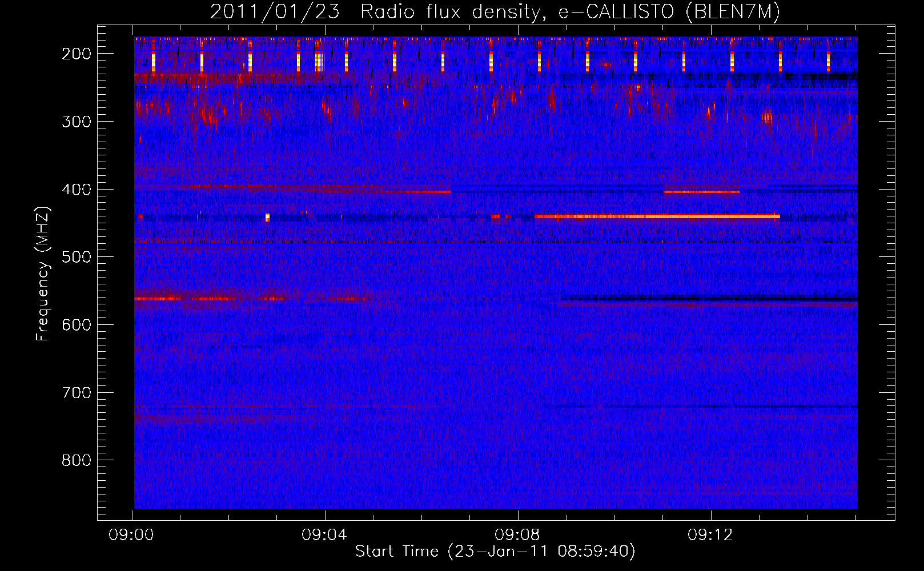
Task: Click the plot title "Radio flux density, e-CALLISTO (BLEN7M)"
Action: pos(570,12)
